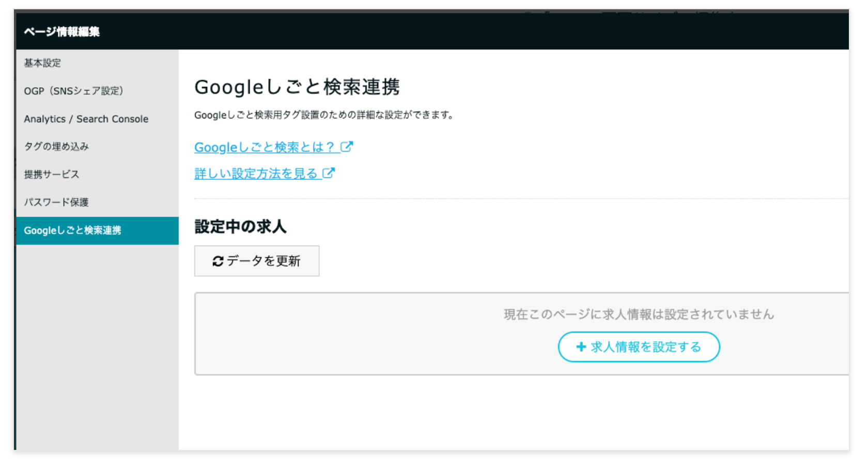Open Analytics / Search Console settings
Screen dimensions: 868x468
click(97, 119)
